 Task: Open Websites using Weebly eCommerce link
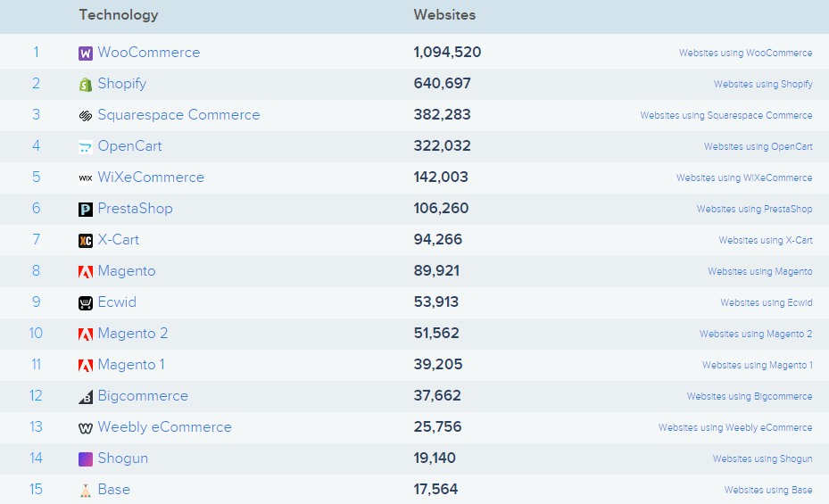pyautogui.click(x=735, y=427)
